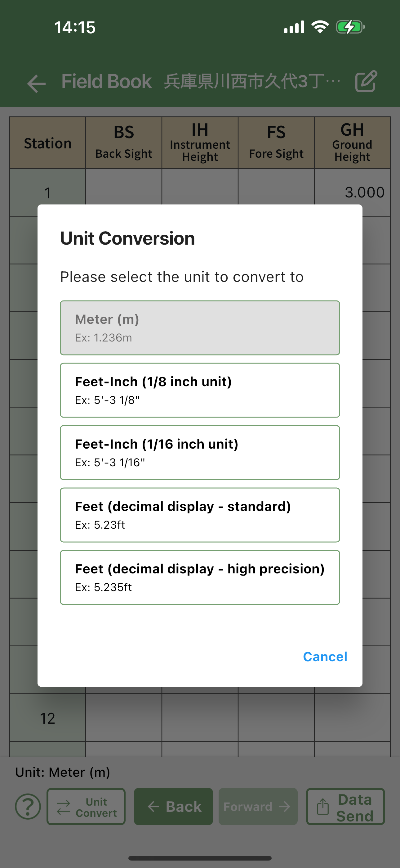Viewport: 400px width, 868px height.
Task: Open the help question mark icon
Action: point(28,806)
